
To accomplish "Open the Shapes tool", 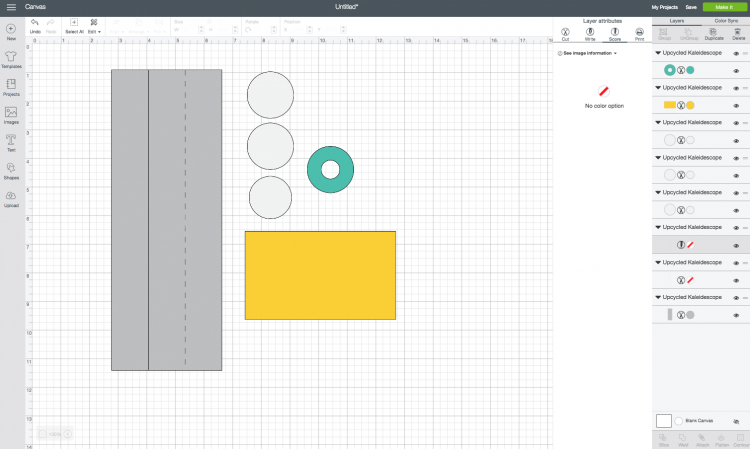I will [11, 171].
